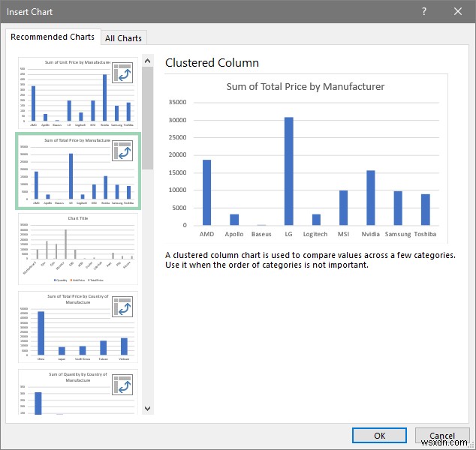The image size is (476, 450).
Task: Click PivotChart icon on Total Price by Manufacturer thumbnail
Action: (x=122, y=151)
